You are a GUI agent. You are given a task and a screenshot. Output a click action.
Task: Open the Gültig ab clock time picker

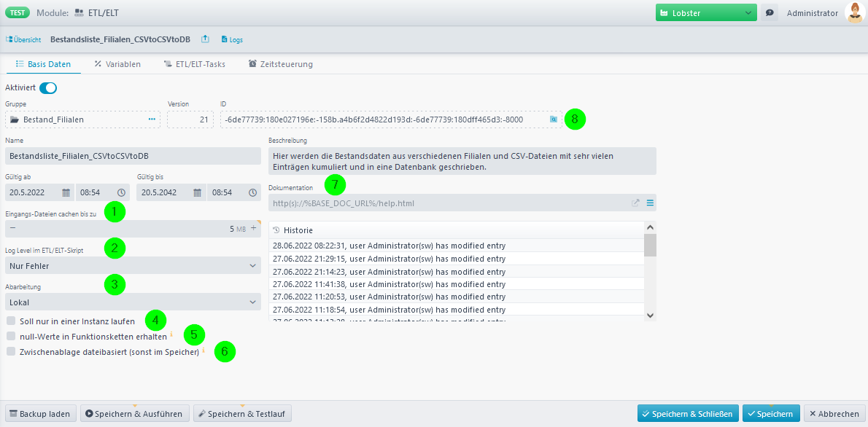point(121,192)
